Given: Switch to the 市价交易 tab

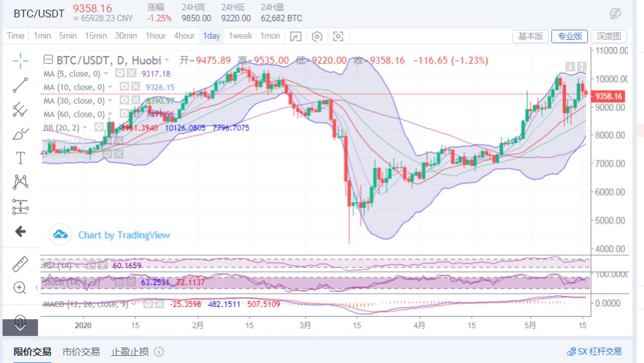Looking at the screenshot, I should (x=80, y=351).
